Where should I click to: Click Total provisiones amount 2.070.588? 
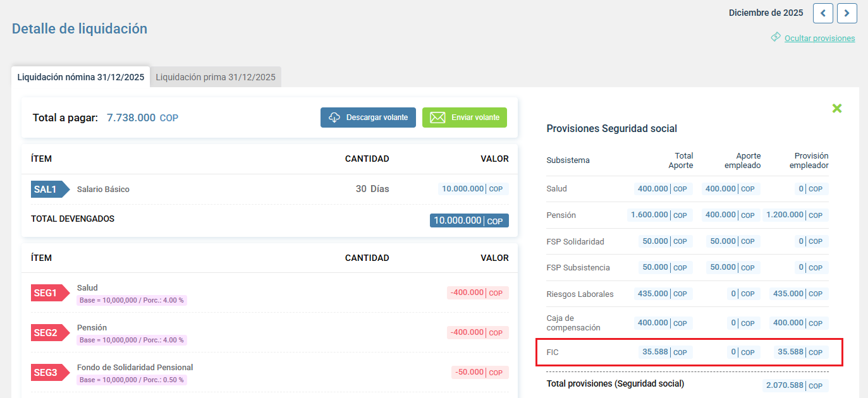point(795,386)
